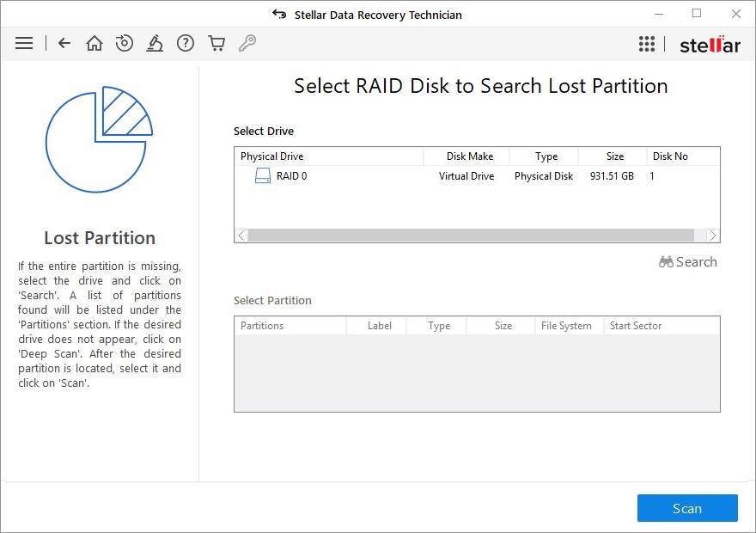The image size is (756, 533).
Task: Click the RAID 0 drive icon
Action: (263, 175)
